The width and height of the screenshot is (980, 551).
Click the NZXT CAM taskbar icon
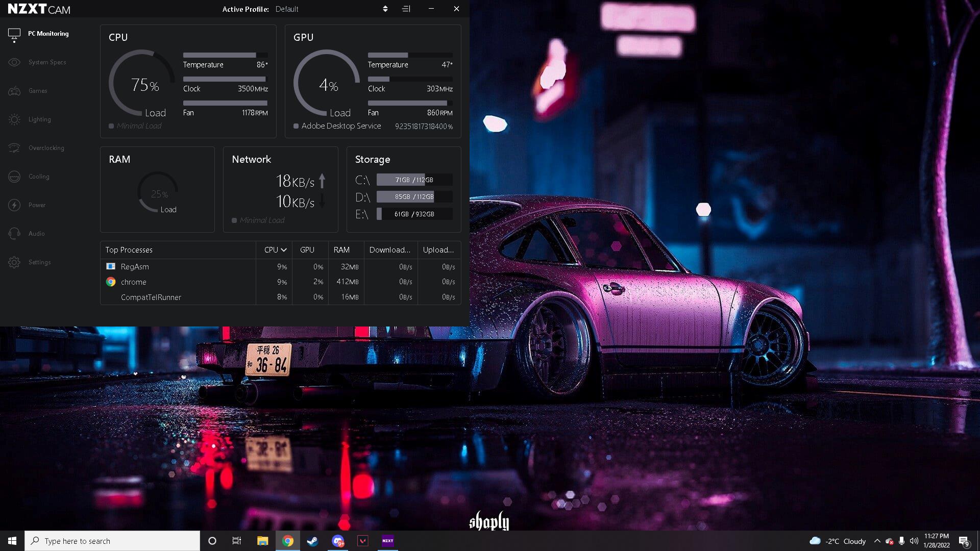(x=388, y=541)
